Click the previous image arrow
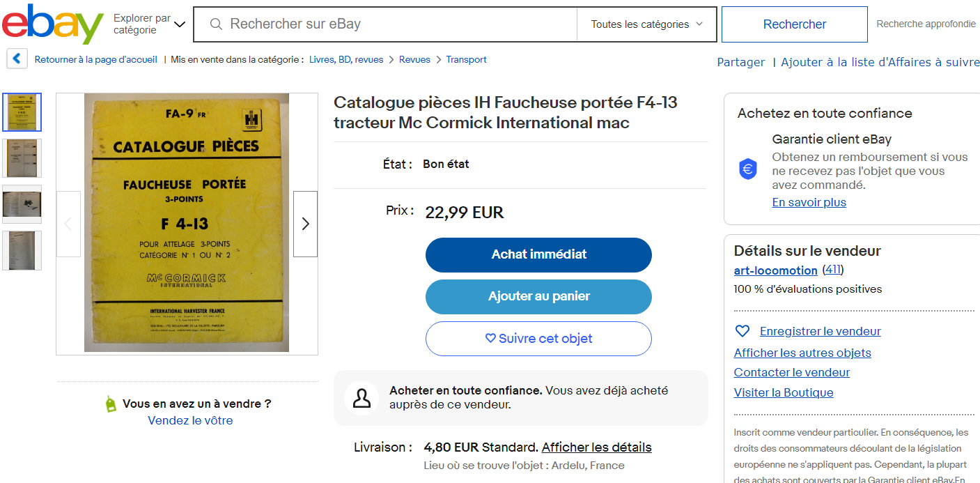This screenshot has height=483, width=980. tap(68, 224)
